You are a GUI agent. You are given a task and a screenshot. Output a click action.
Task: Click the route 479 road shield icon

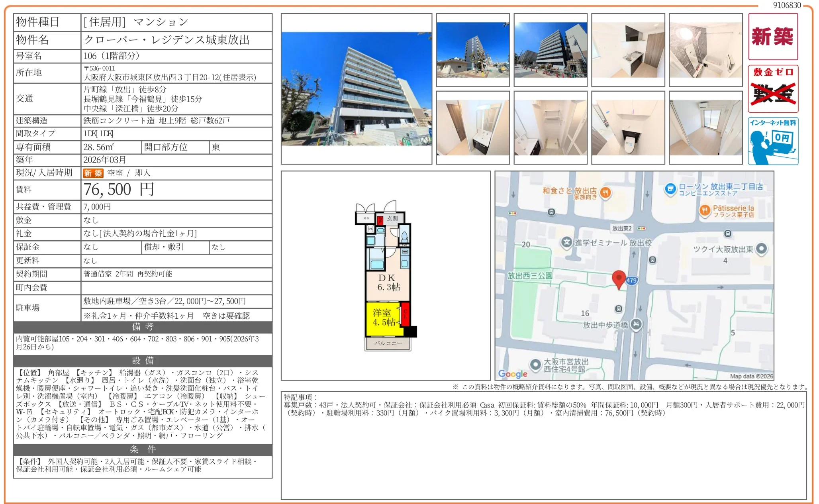pyautogui.click(x=631, y=281)
